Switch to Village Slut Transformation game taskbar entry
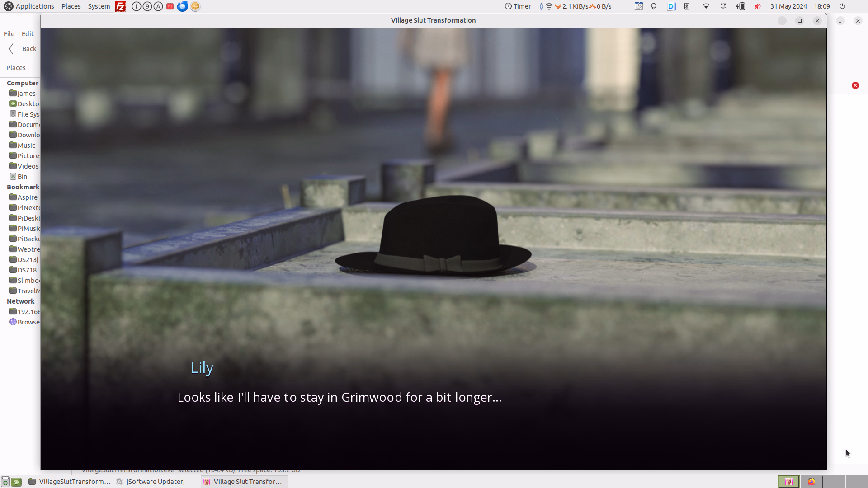The height and width of the screenshot is (488, 868). point(244,482)
